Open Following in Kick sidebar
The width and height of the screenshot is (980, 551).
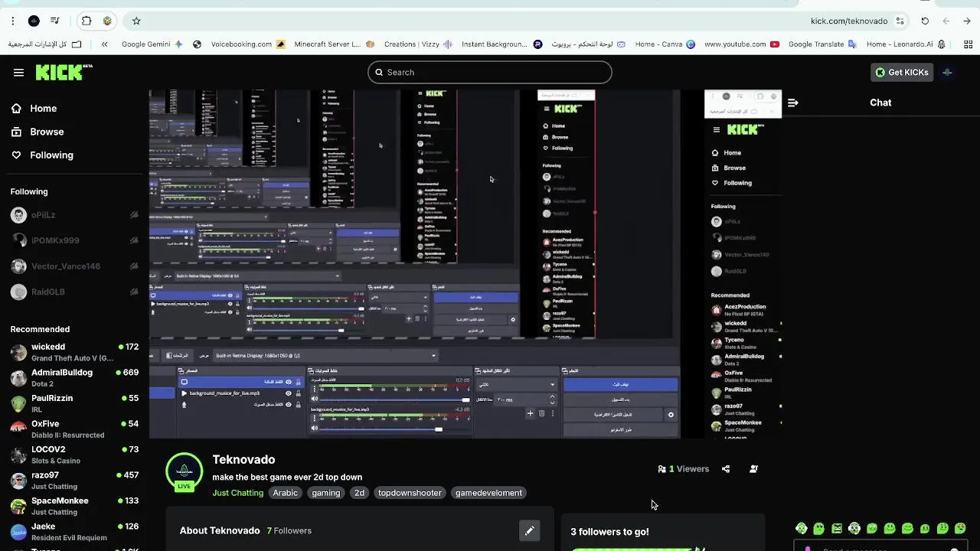point(42,155)
